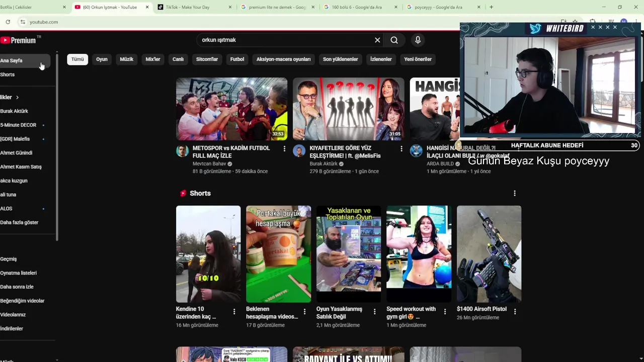Switch to the poyceyyy Google search tab

point(443,7)
